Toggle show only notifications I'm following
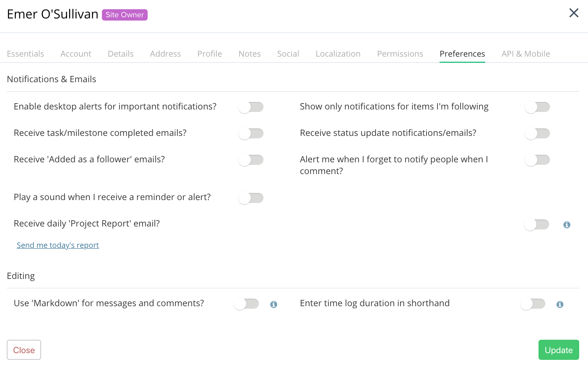The height and width of the screenshot is (367, 588). pos(537,107)
